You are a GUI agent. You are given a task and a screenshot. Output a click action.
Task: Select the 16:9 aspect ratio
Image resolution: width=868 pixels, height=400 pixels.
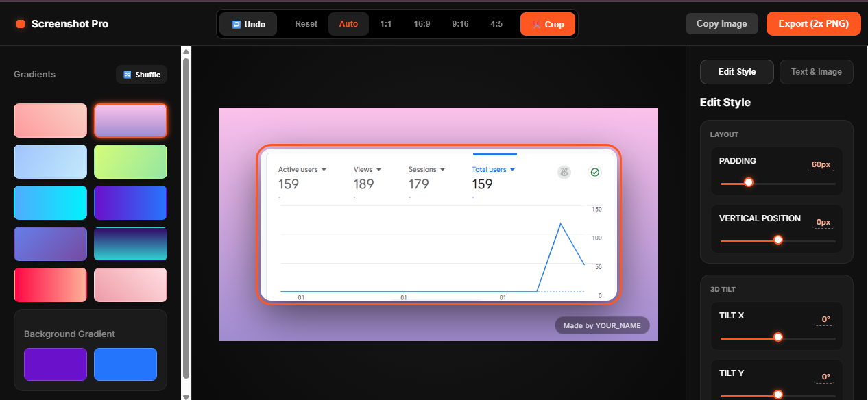[x=422, y=24]
